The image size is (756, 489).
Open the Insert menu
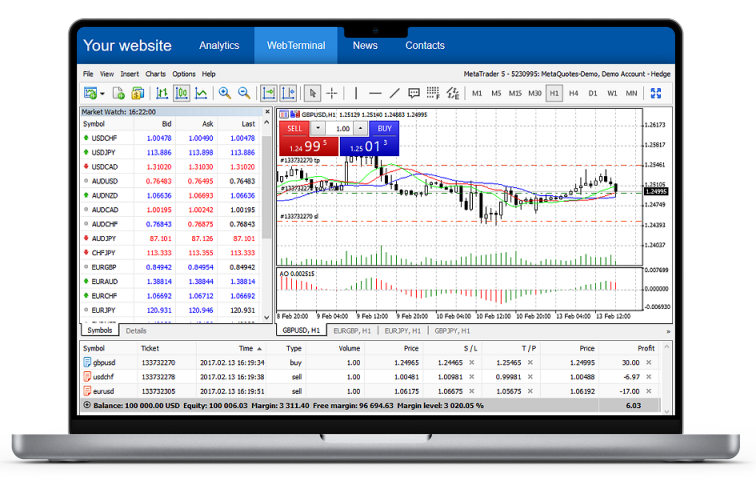point(130,74)
